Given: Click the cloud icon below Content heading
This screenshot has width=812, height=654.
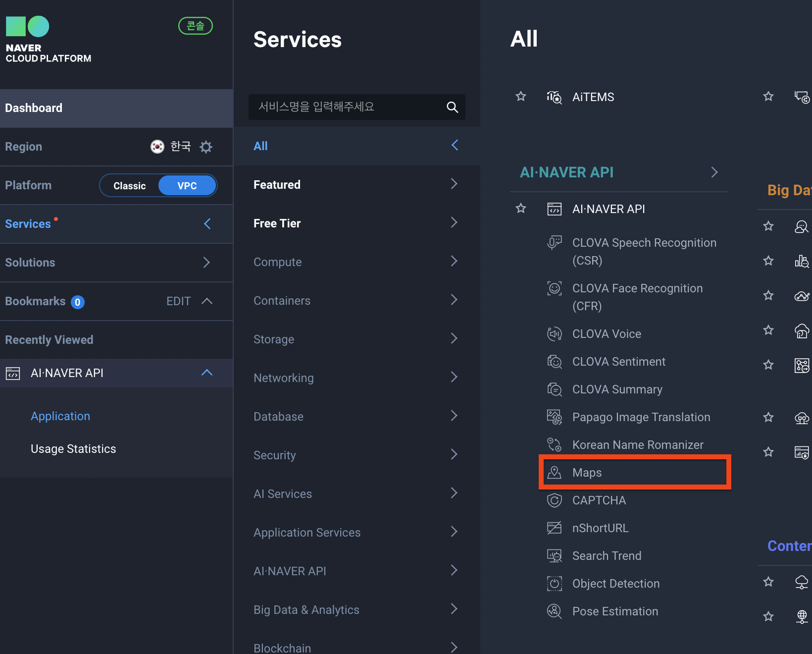Looking at the screenshot, I should point(802,582).
